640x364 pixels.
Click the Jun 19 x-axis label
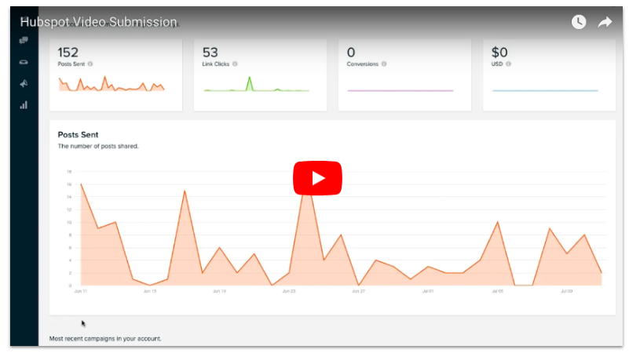(219, 292)
